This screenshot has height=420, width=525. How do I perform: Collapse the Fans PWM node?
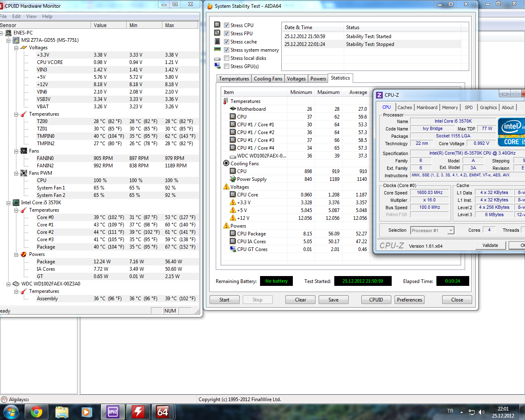tap(16, 173)
